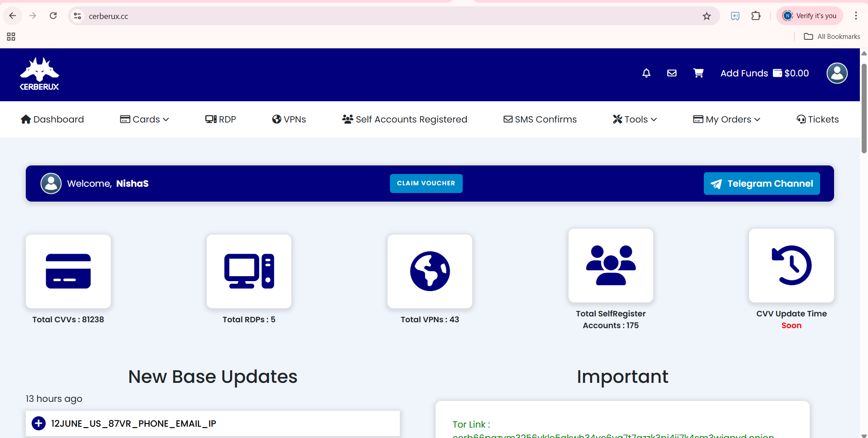The height and width of the screenshot is (438, 868).
Task: Click the Cerberux logo in the header
Action: point(39,74)
